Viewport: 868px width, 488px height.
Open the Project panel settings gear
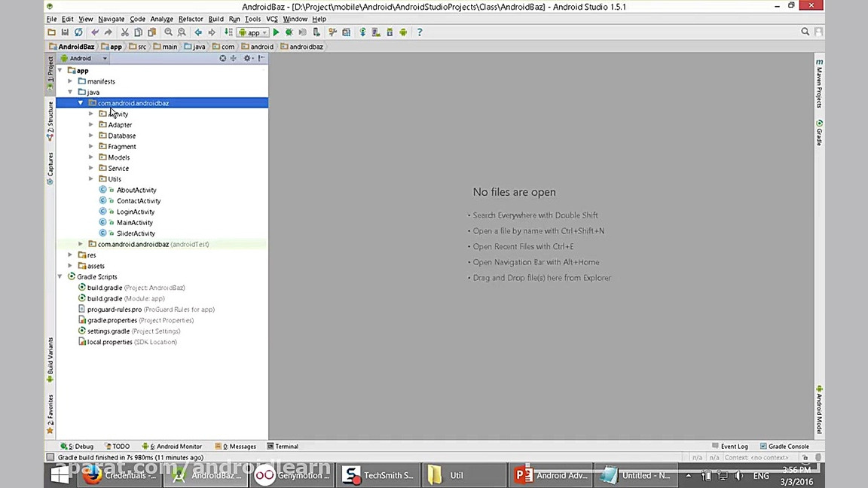247,58
